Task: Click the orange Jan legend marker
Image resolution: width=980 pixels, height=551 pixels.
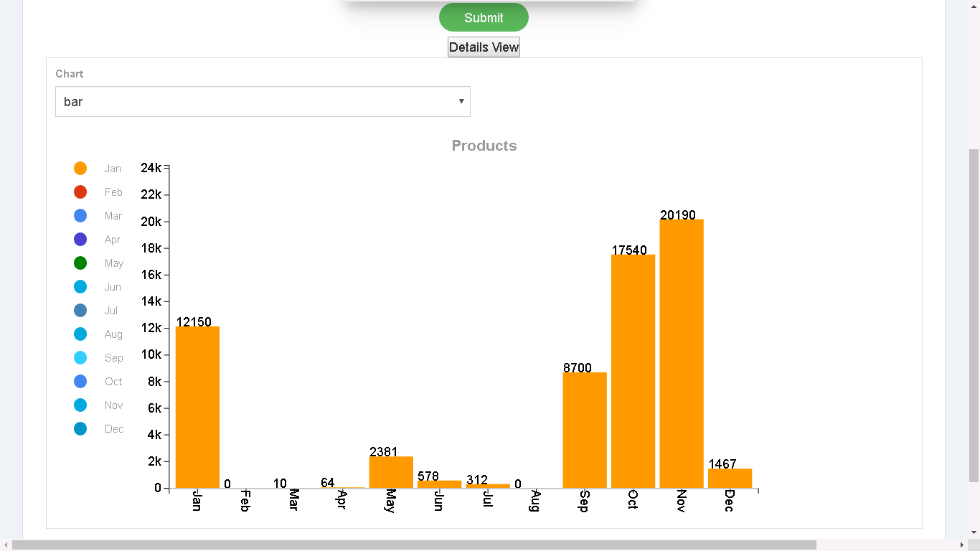Action: point(80,168)
